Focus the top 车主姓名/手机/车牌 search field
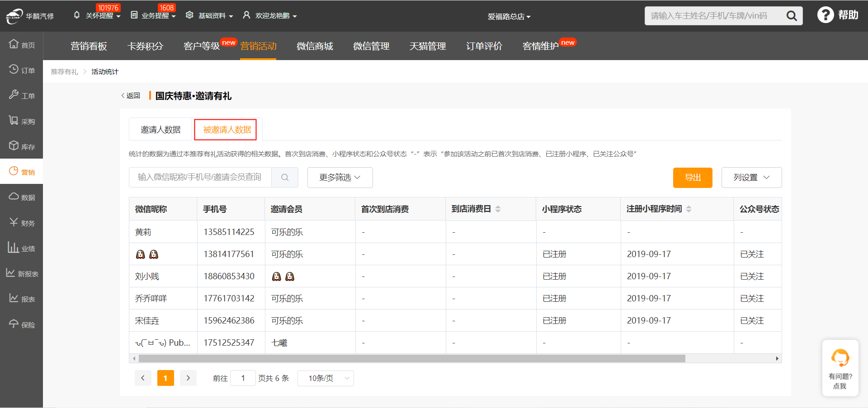868x408 pixels. (714, 16)
